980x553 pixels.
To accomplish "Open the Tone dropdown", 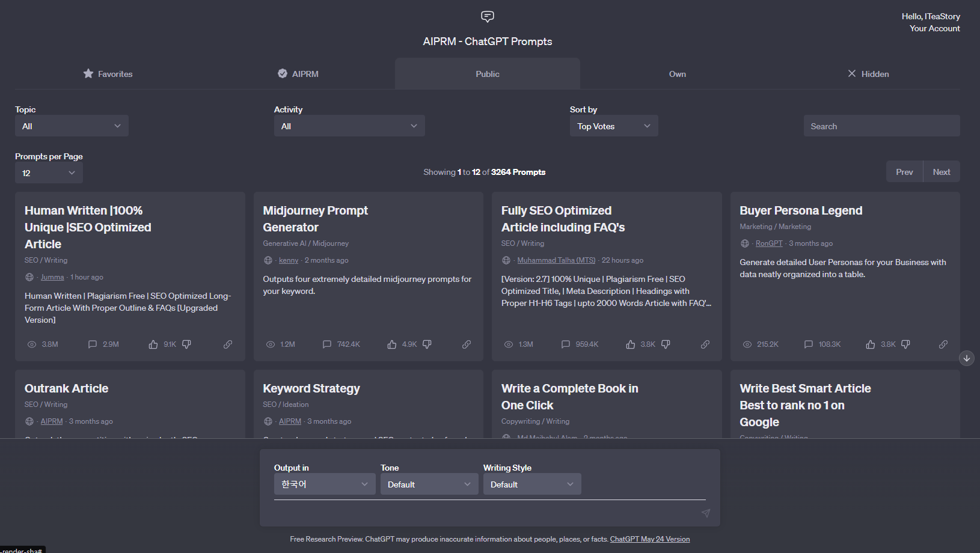I will pos(429,484).
